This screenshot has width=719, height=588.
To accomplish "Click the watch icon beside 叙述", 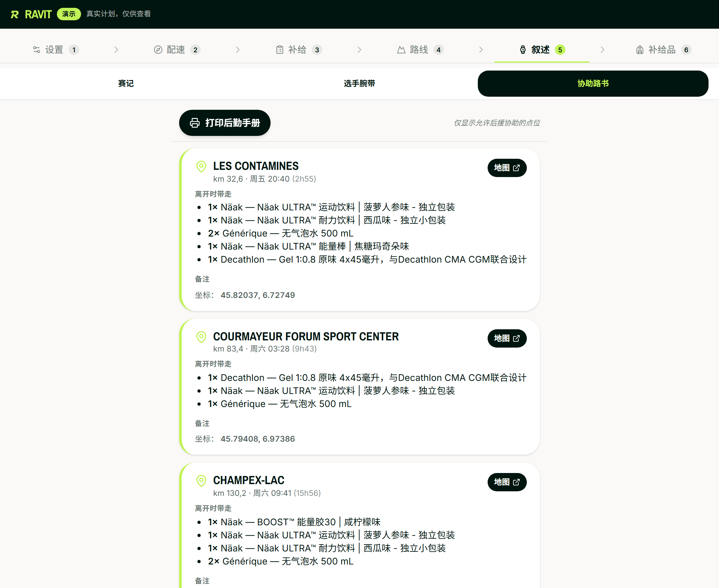I will pyautogui.click(x=523, y=50).
